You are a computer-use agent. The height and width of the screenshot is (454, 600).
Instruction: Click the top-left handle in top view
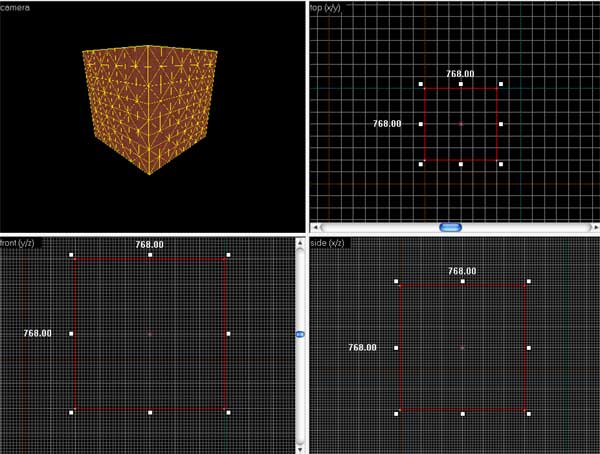pyautogui.click(x=421, y=85)
